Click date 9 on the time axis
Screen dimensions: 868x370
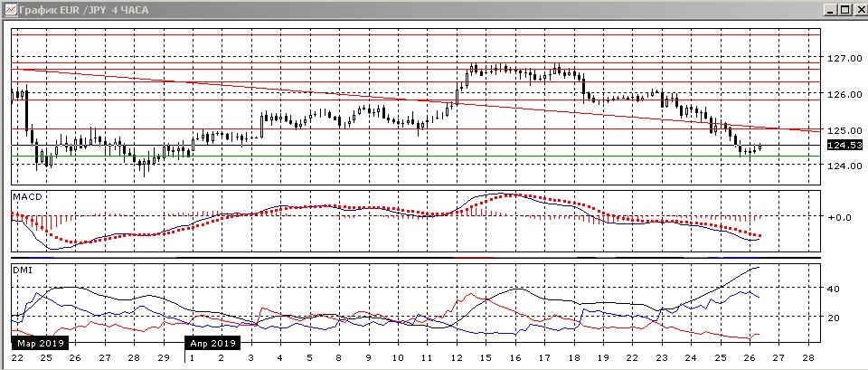[x=368, y=358]
